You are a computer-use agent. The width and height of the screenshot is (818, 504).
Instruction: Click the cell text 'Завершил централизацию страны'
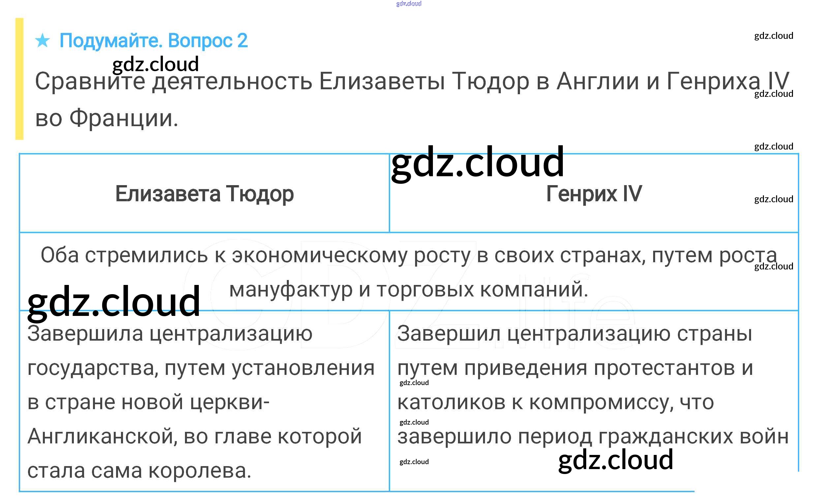point(574,333)
